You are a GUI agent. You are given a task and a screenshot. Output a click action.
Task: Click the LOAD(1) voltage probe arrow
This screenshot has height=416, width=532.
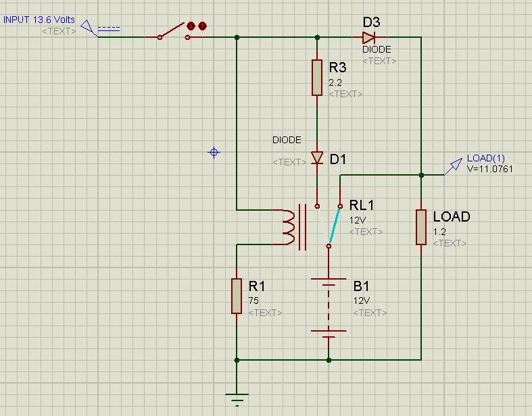click(453, 167)
